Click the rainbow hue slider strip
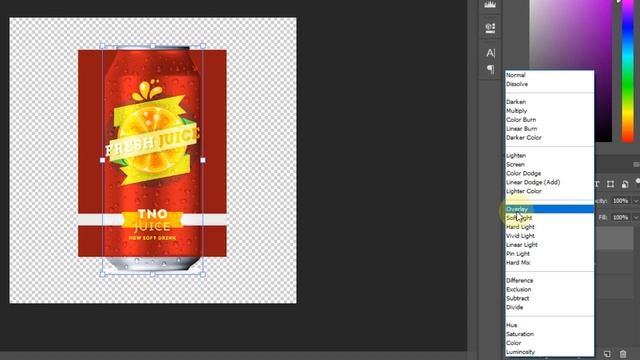 point(628,71)
